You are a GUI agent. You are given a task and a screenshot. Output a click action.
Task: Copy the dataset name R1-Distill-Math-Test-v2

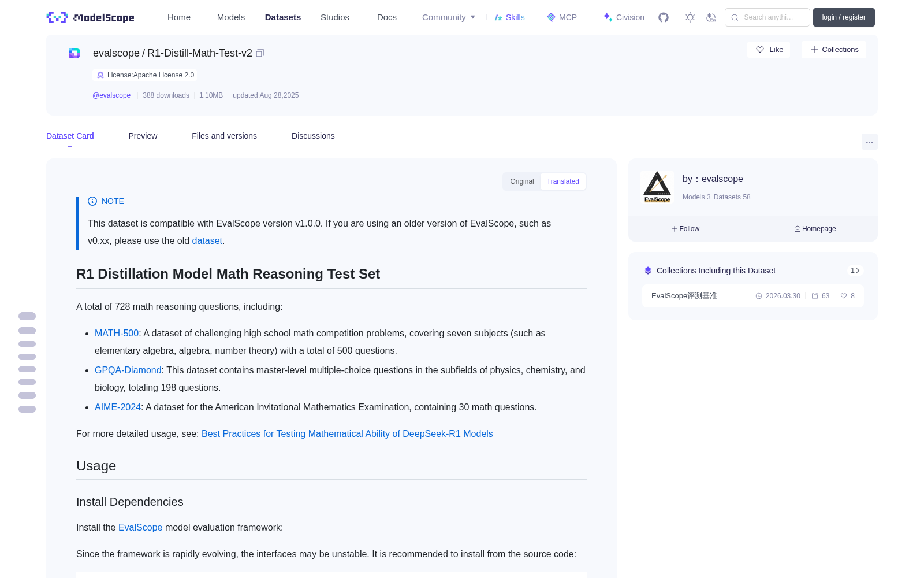point(260,53)
